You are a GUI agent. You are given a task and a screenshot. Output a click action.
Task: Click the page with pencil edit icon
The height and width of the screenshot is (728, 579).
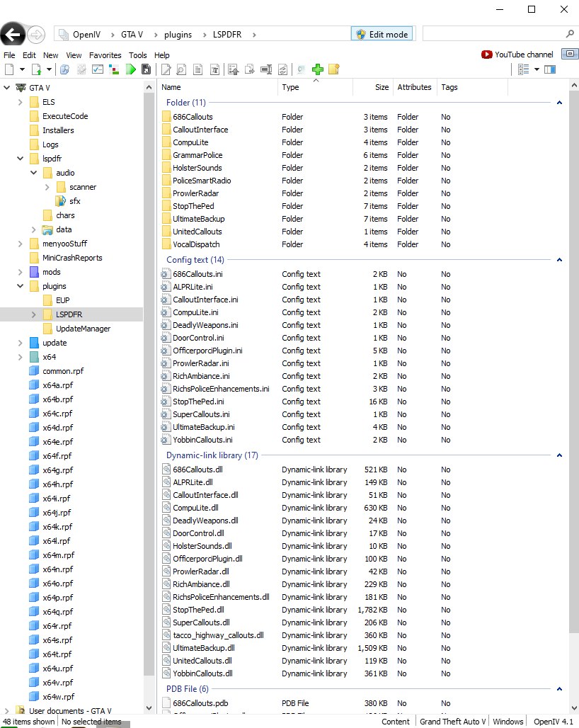[x=166, y=69]
